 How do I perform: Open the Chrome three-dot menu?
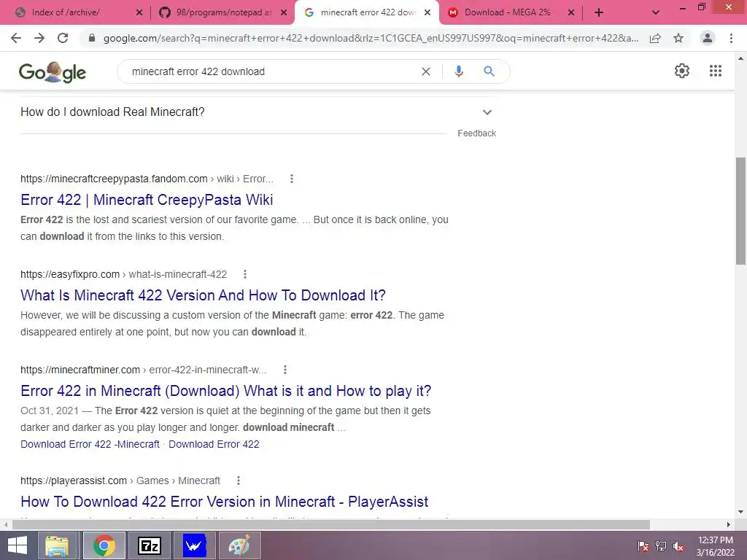click(x=731, y=38)
